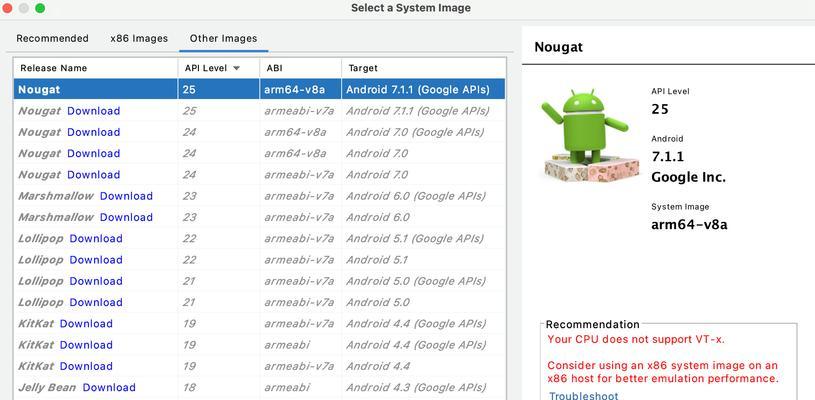The image size is (815, 400).
Task: Select the highlighted Nougat arm64-v8a row
Action: pyautogui.click(x=259, y=89)
